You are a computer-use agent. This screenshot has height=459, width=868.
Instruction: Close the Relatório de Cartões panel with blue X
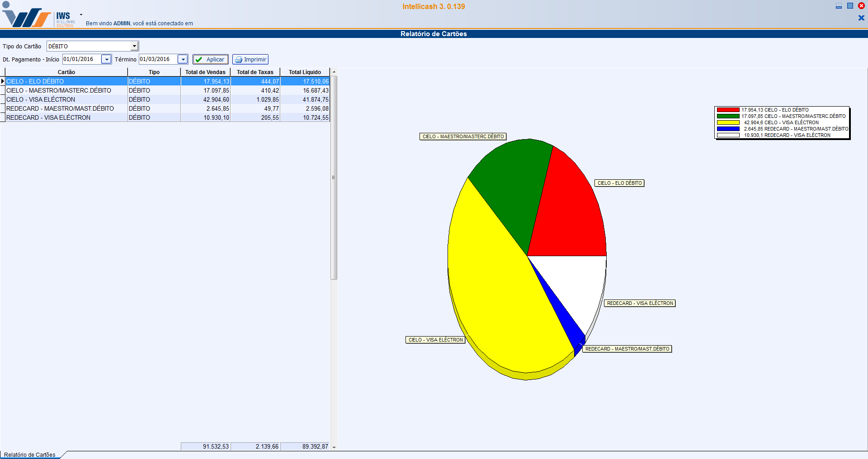[x=861, y=18]
